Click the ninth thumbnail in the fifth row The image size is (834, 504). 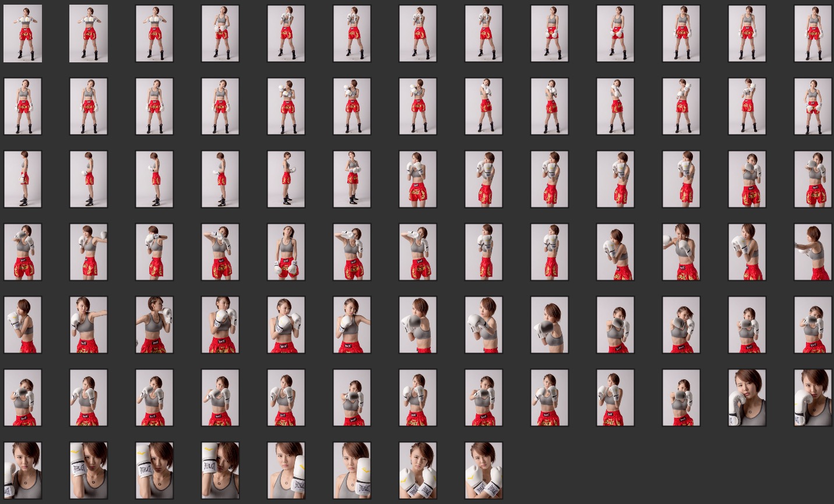pos(550,325)
